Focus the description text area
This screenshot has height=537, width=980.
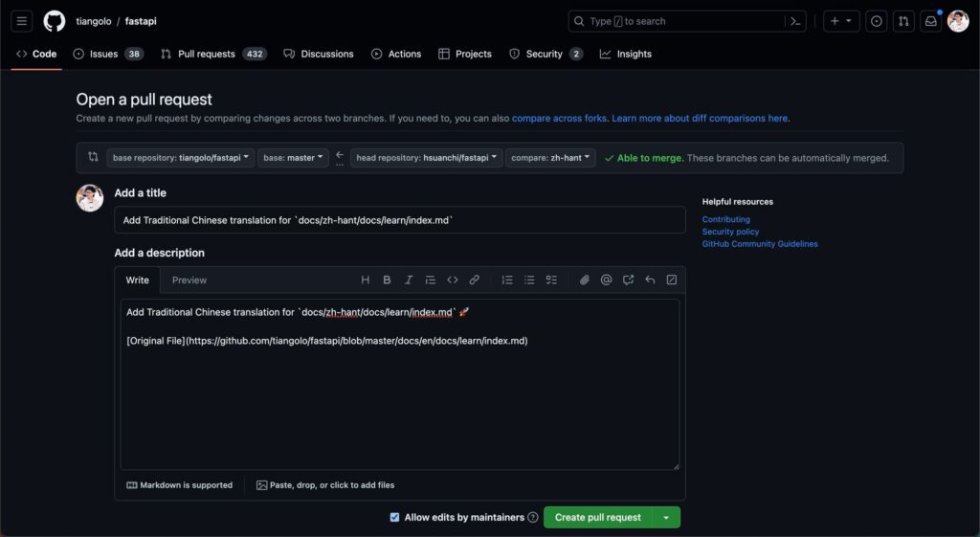[x=400, y=384]
